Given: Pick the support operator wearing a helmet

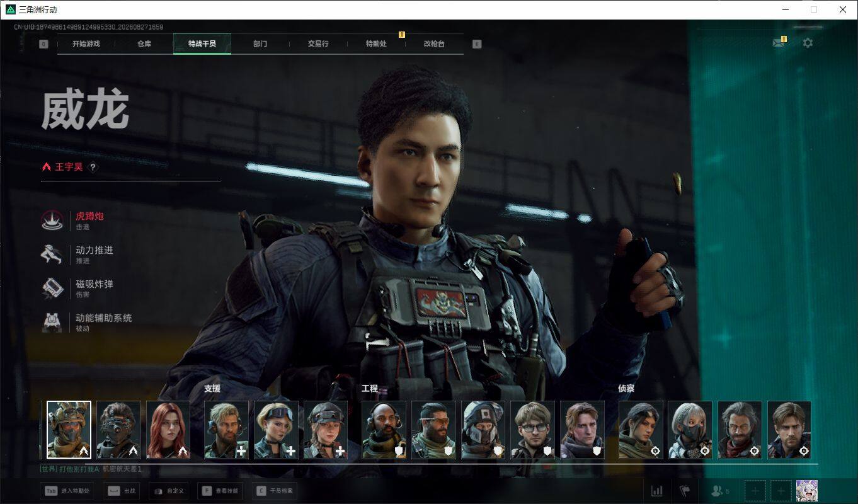Looking at the screenshot, I should 326,430.
